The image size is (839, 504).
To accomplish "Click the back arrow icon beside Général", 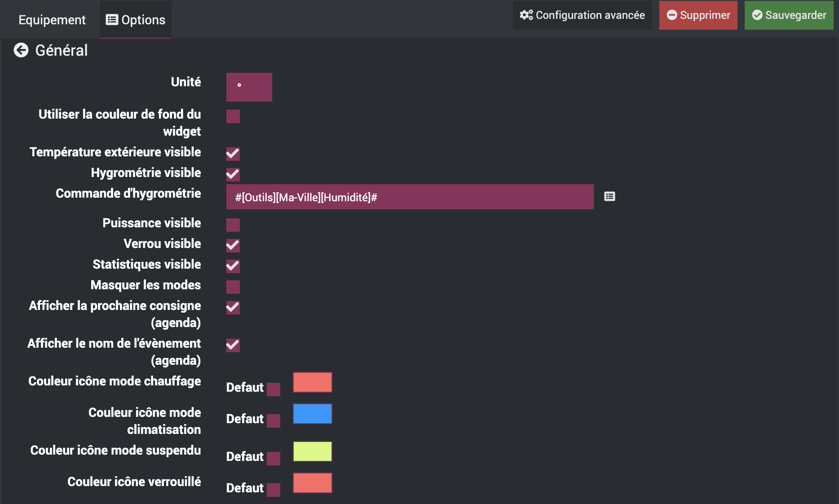I will pos(21,50).
